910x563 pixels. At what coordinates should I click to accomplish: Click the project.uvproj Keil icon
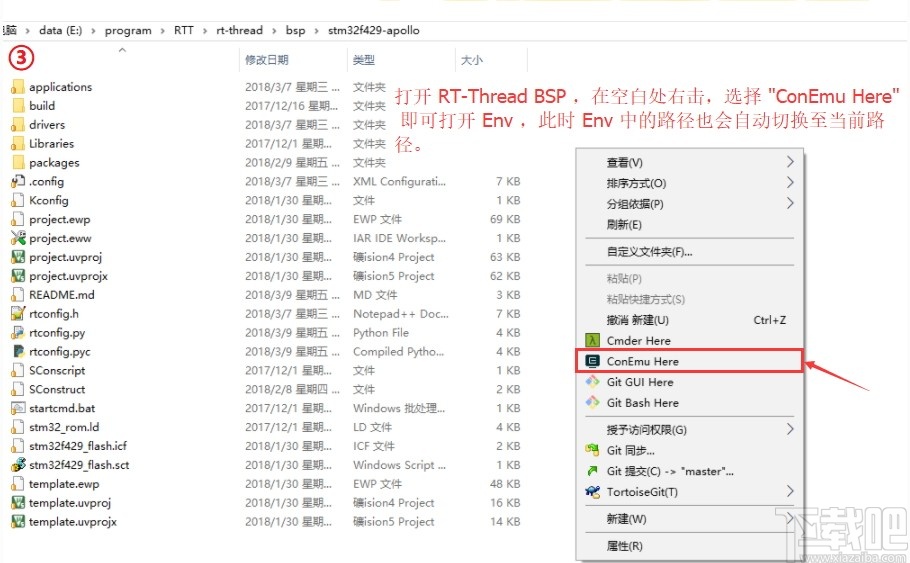coord(18,257)
